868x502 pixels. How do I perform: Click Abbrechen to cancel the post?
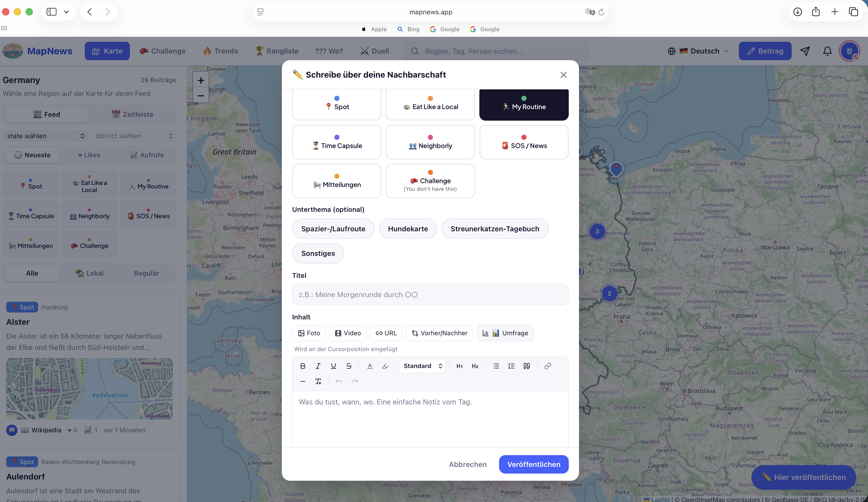point(467,464)
